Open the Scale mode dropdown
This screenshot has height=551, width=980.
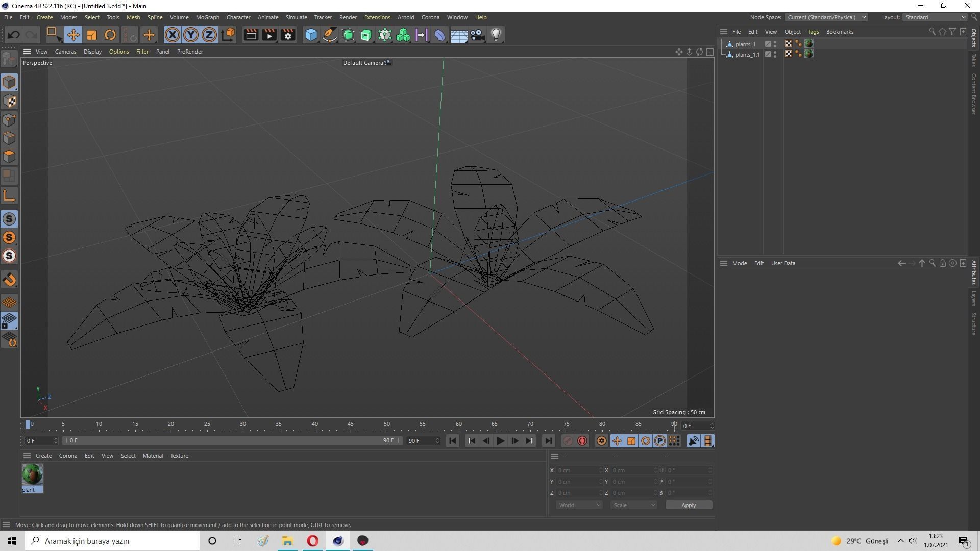click(x=633, y=505)
